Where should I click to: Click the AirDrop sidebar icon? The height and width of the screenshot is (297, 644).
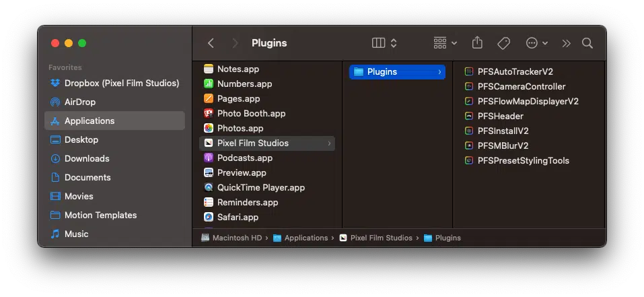(x=55, y=102)
